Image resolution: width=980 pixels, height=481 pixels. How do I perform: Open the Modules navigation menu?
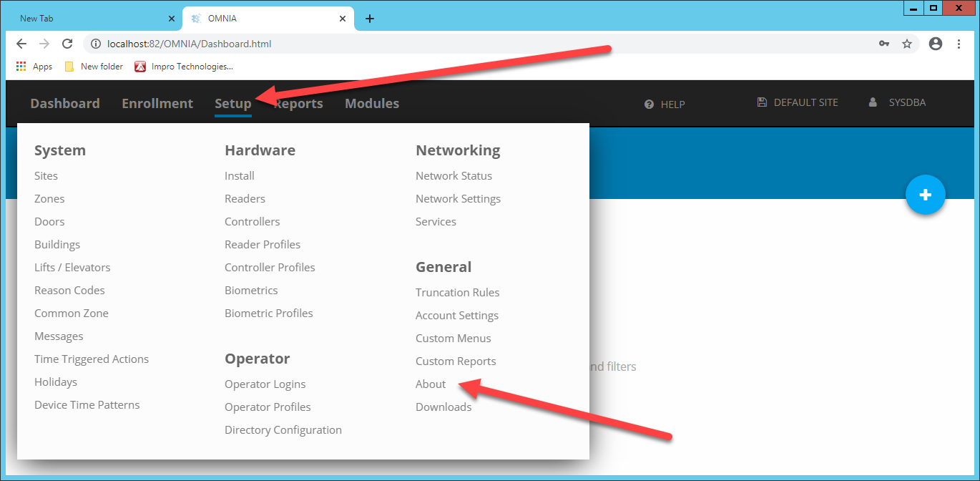pos(372,104)
